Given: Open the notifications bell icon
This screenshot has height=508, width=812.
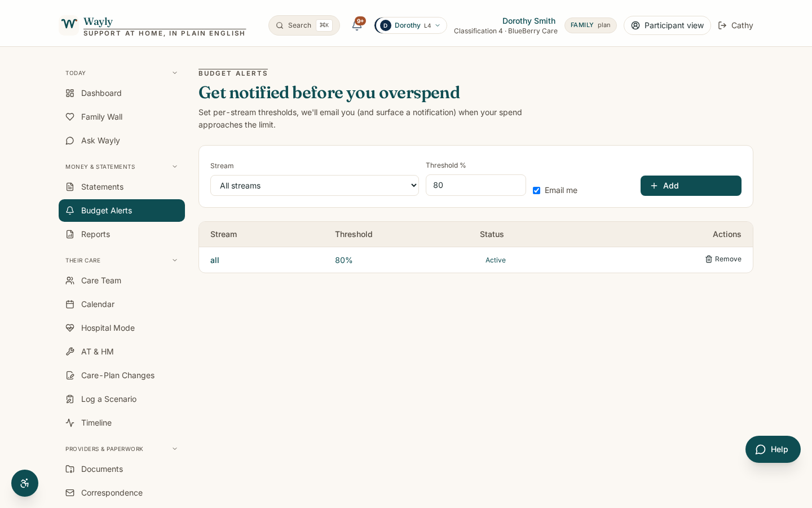Looking at the screenshot, I should click(x=357, y=25).
